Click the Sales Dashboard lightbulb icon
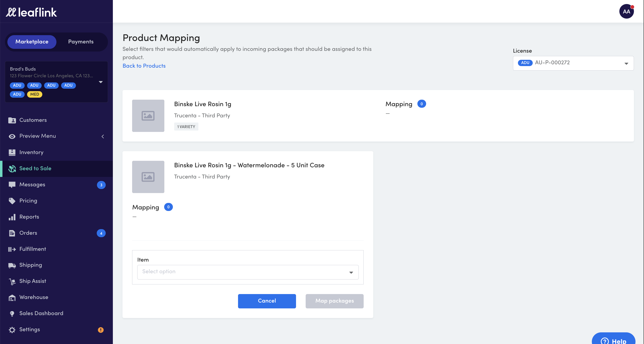Image resolution: width=644 pixels, height=344 pixels. 12,314
